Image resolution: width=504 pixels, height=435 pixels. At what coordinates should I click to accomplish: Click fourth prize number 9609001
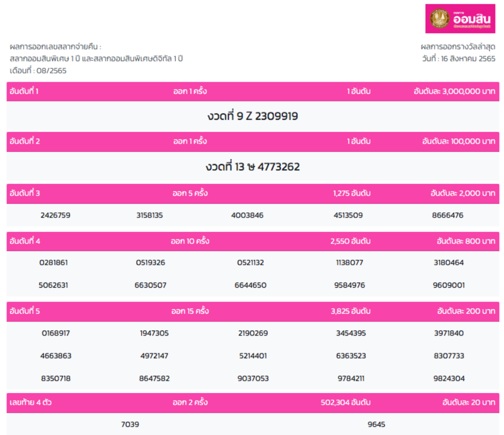pos(449,285)
